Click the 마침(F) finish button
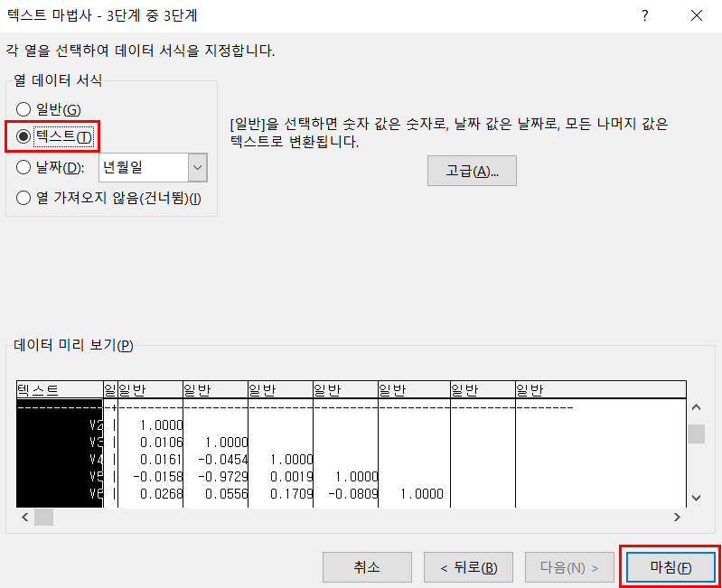Image resolution: width=722 pixels, height=588 pixels. point(670,567)
